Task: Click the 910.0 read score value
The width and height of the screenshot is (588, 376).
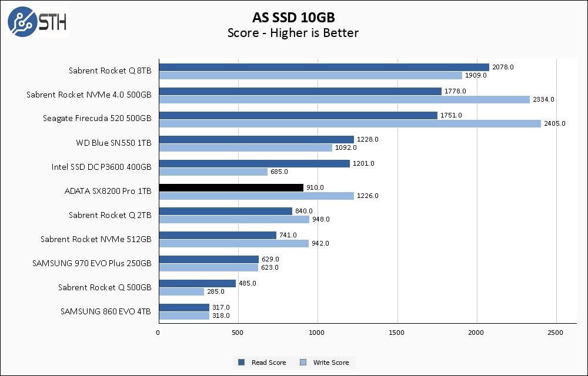Action: click(315, 187)
